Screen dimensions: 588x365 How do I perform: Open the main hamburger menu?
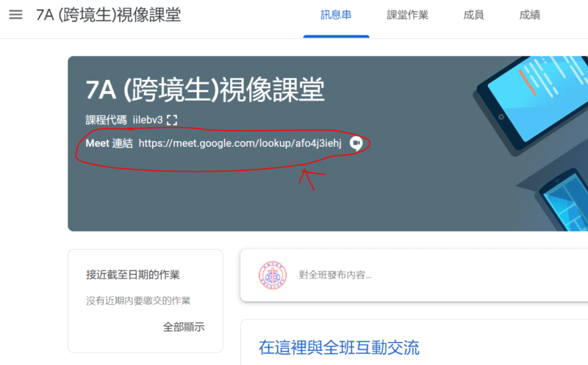click(x=15, y=15)
